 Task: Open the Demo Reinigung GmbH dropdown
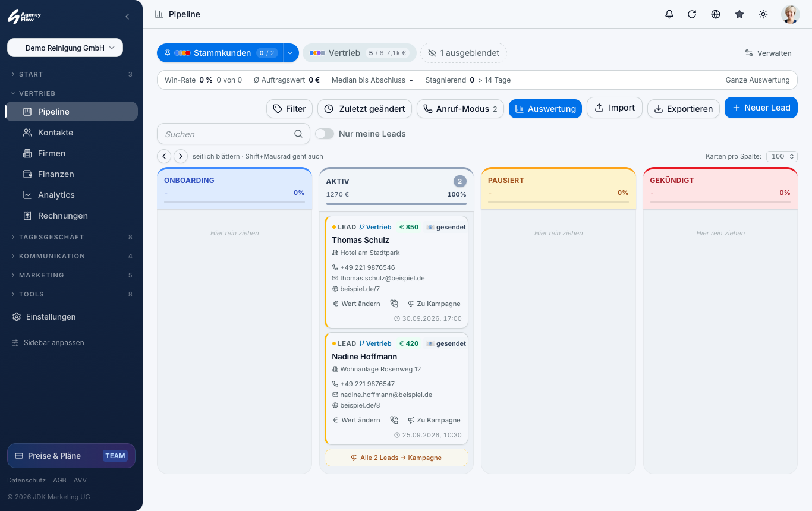[65, 48]
